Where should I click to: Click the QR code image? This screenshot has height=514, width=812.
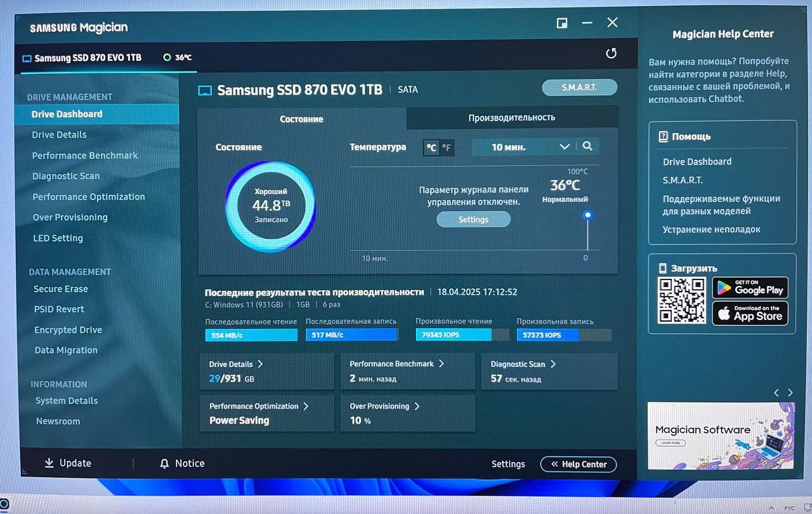coord(682,300)
